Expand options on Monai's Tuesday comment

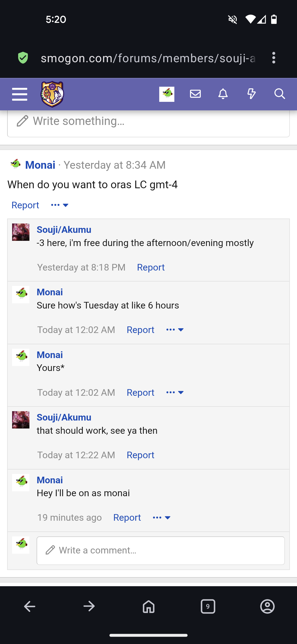pos(175,329)
